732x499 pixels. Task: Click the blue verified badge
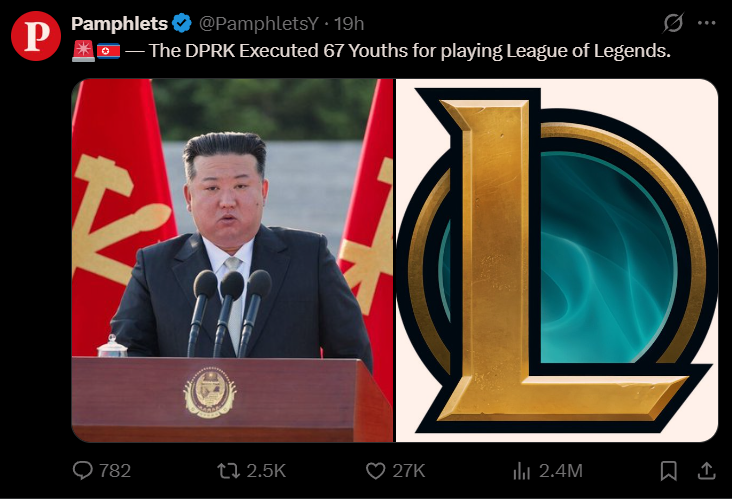point(182,23)
